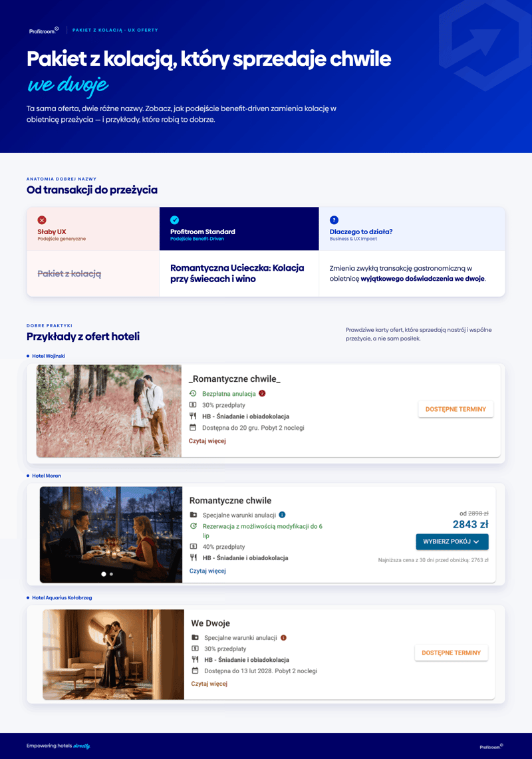Click the cutlery icon in Hotel Moran card
Screen dimensions: 532x759
(x=193, y=557)
